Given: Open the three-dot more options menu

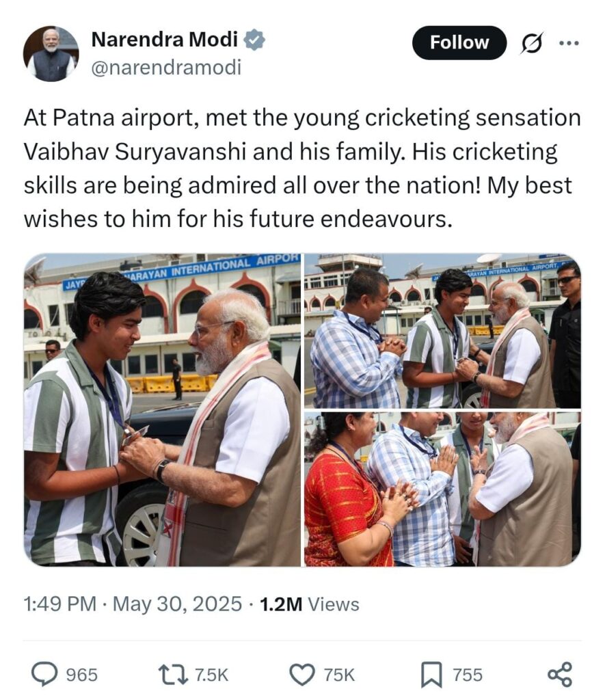Looking at the screenshot, I should pos(569,43).
